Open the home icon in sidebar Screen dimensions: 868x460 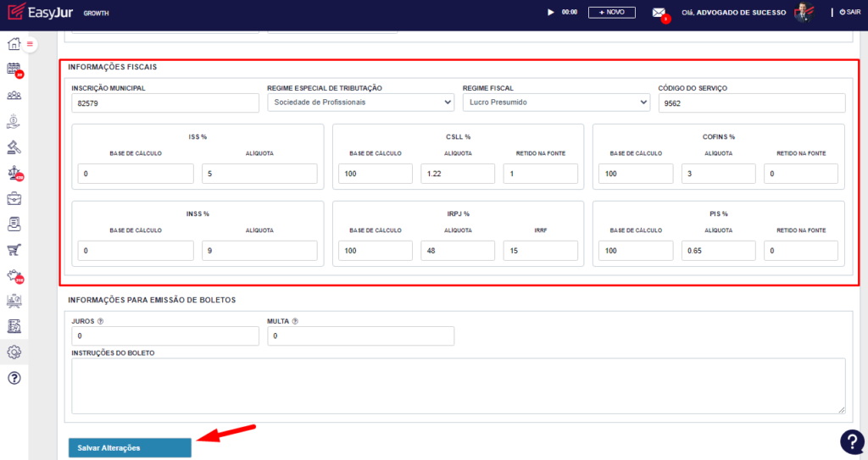click(x=14, y=44)
